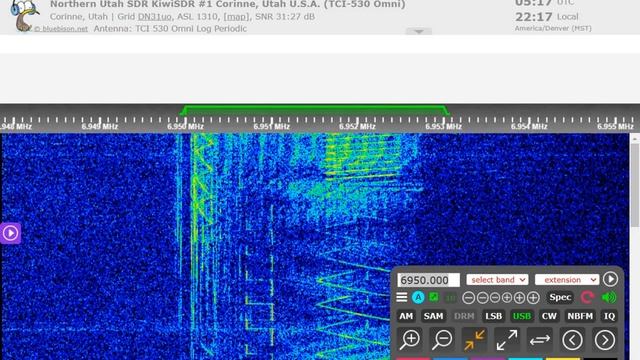The image size is (640, 360).
Task: Click the red circular record arrow icon
Action: (587, 297)
